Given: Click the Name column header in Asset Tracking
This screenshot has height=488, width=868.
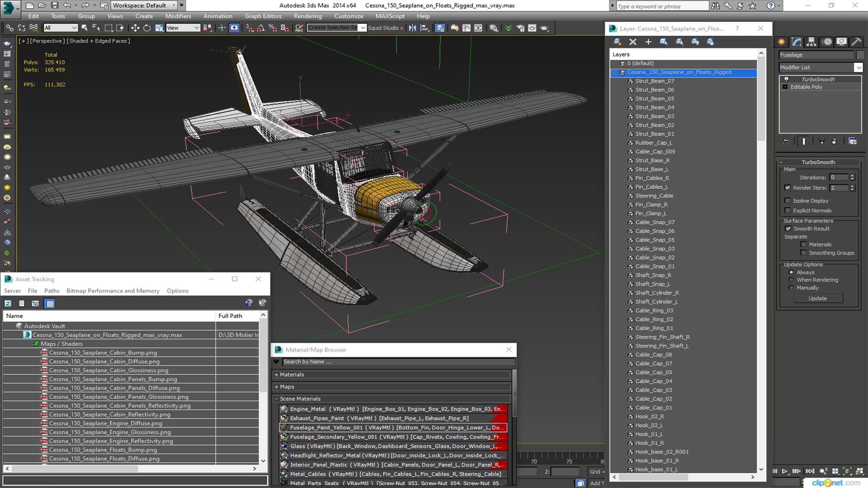Looking at the screenshot, I should 109,316.
